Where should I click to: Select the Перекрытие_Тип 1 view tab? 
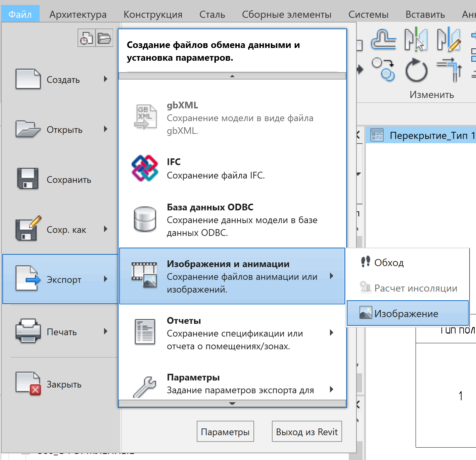click(x=421, y=135)
